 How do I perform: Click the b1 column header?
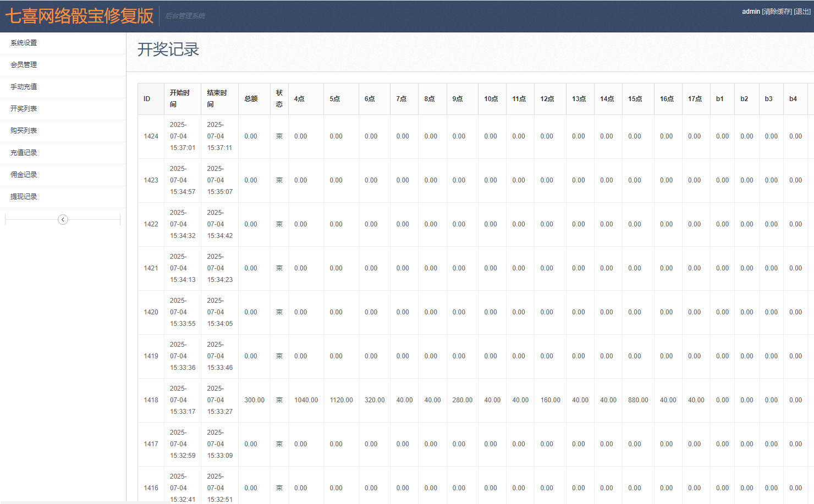point(720,98)
